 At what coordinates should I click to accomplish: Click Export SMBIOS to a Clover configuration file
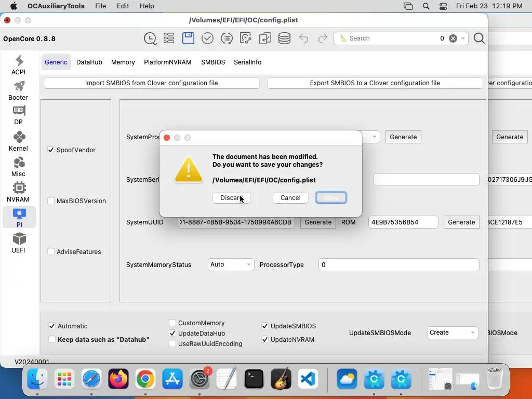375,83
